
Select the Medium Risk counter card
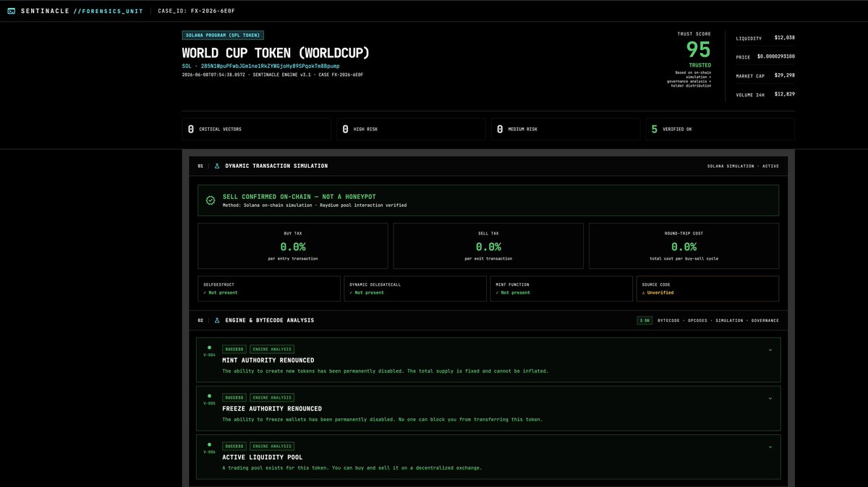[x=566, y=129]
